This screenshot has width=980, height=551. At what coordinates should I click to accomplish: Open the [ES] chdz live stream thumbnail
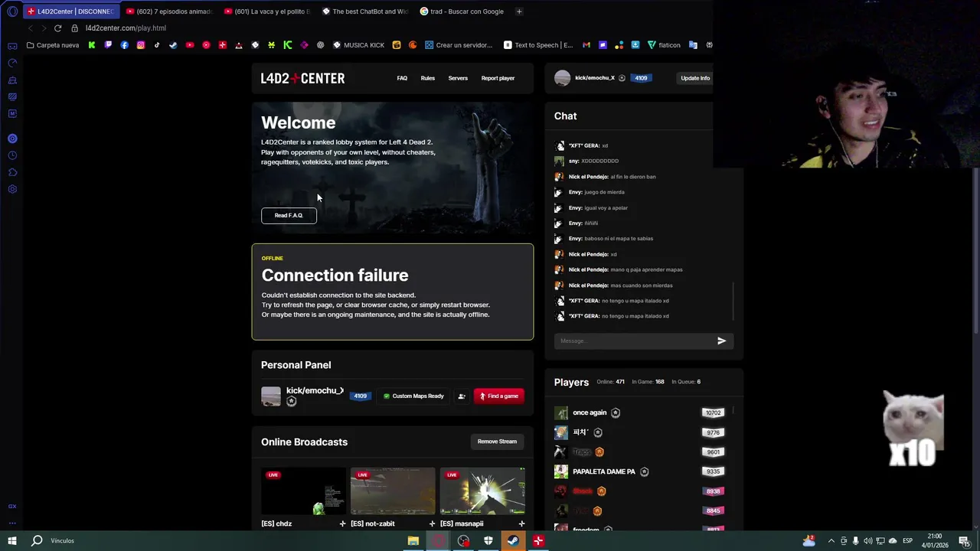coord(303,491)
